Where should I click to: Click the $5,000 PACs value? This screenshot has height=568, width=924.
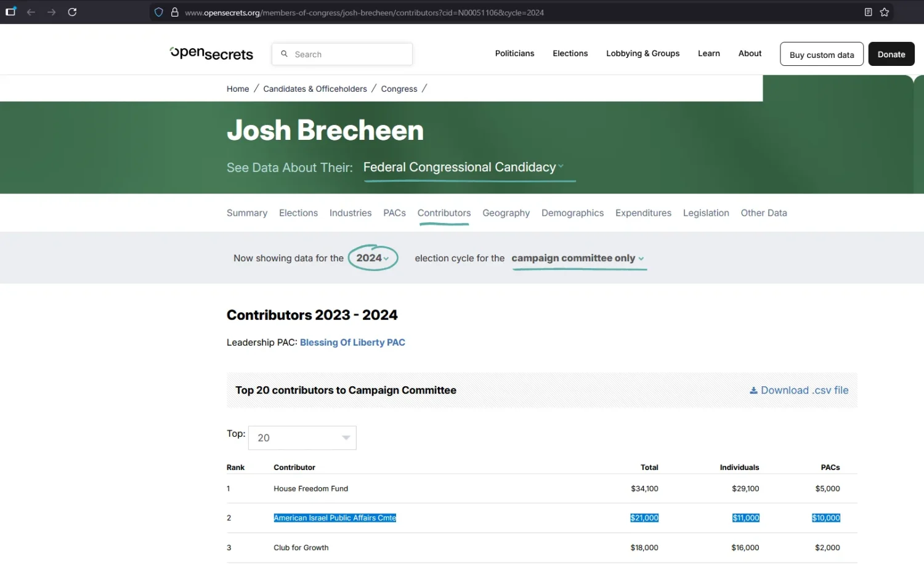(x=827, y=489)
